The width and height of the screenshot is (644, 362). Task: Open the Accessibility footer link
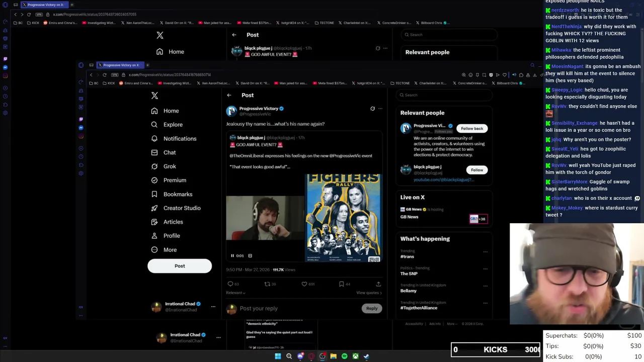[x=414, y=324]
